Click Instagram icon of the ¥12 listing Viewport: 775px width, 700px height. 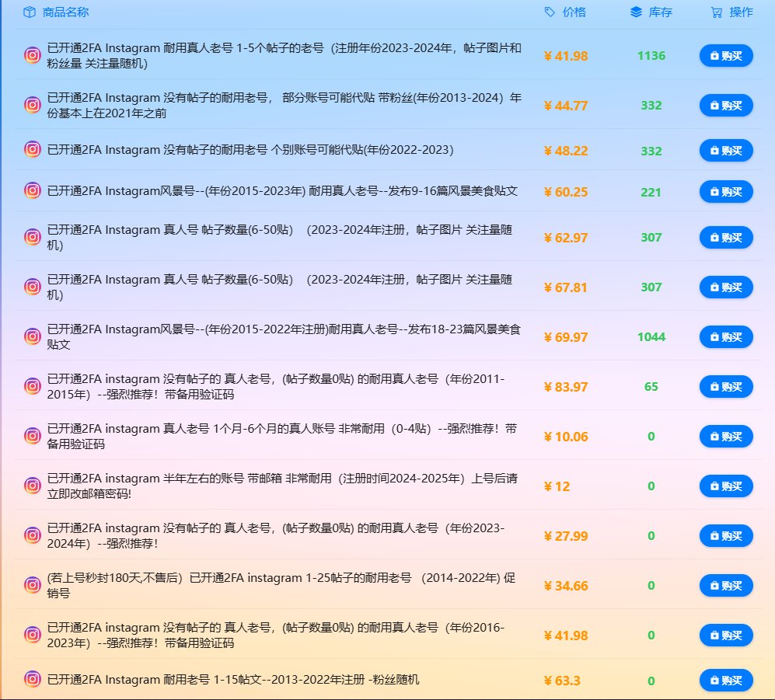pos(33,486)
